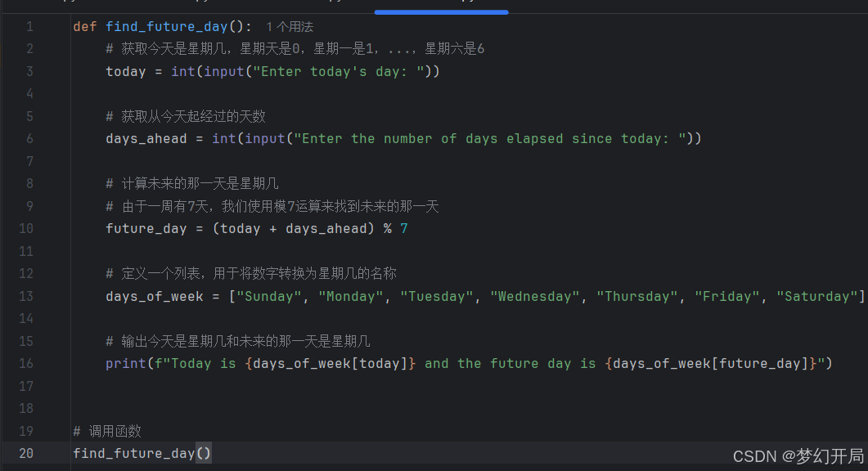The image size is (868, 471).
Task: Click the days_of_week variable on line 13
Action: coord(154,296)
